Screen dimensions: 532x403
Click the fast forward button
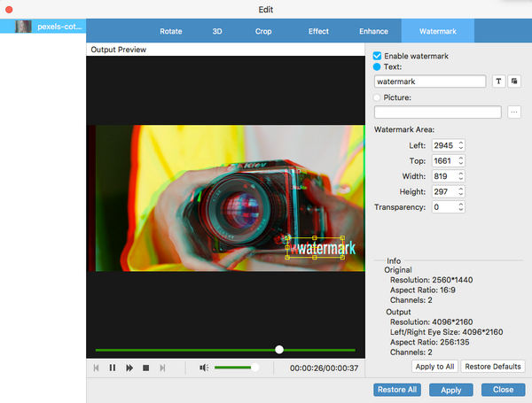click(x=129, y=368)
